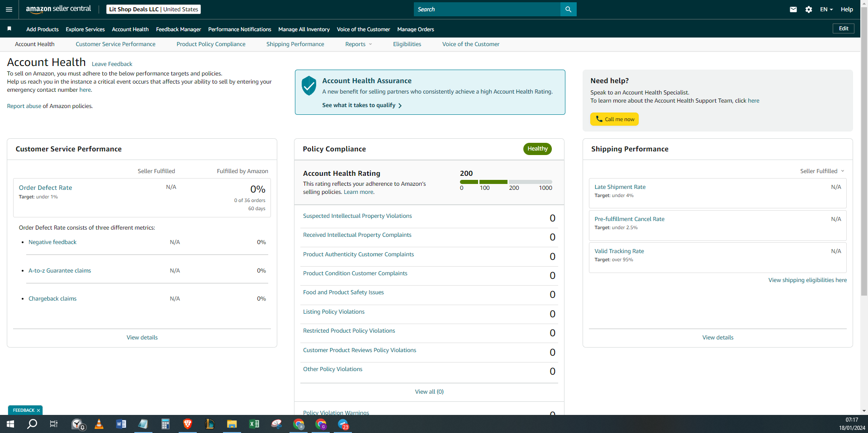Select the Account Health sub-tab
This screenshot has width=868, height=433.
(x=34, y=44)
